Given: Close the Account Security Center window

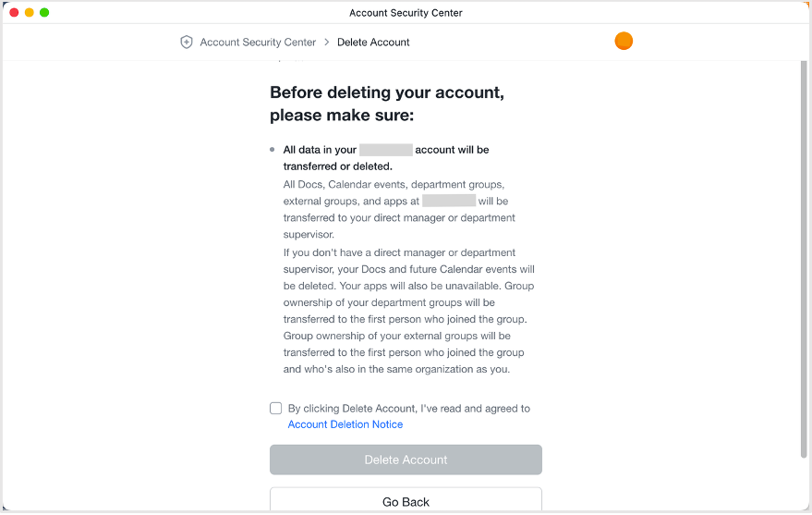Looking at the screenshot, I should pos(14,13).
